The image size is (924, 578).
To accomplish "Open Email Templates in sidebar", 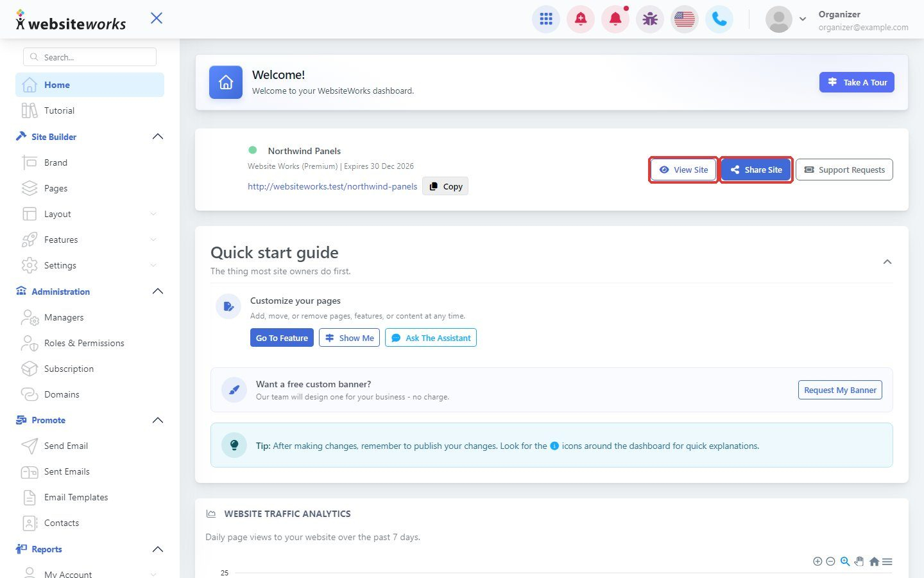I will pyautogui.click(x=90, y=497).
